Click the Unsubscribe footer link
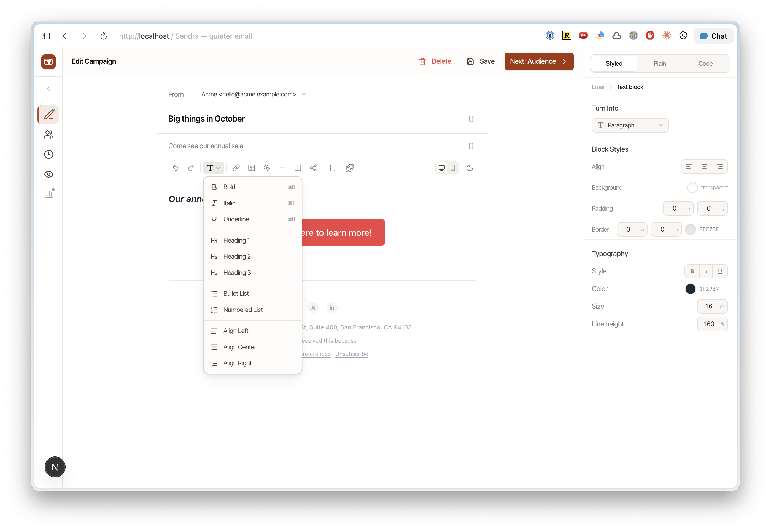771x532 pixels. tap(352, 354)
